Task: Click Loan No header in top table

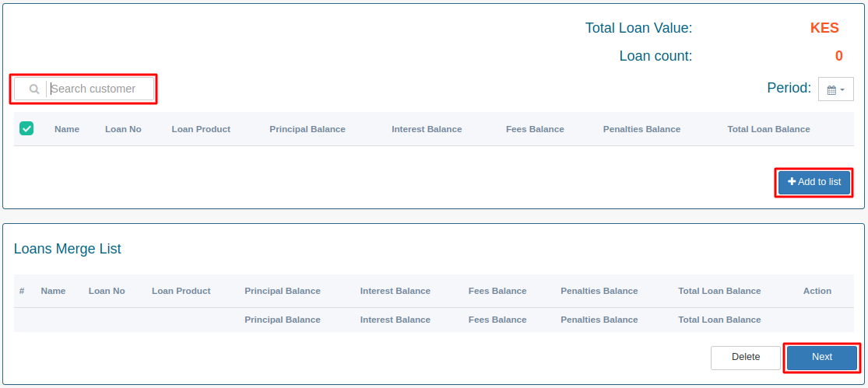Action: point(123,129)
